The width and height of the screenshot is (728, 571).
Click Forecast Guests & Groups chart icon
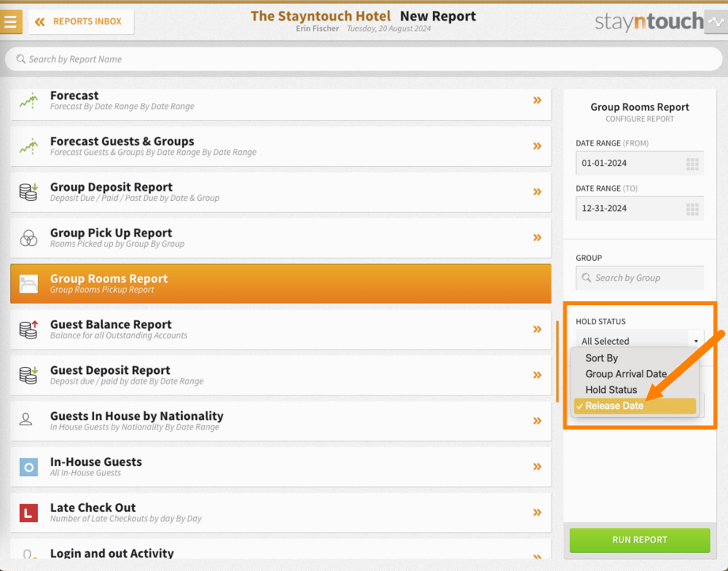click(28, 146)
